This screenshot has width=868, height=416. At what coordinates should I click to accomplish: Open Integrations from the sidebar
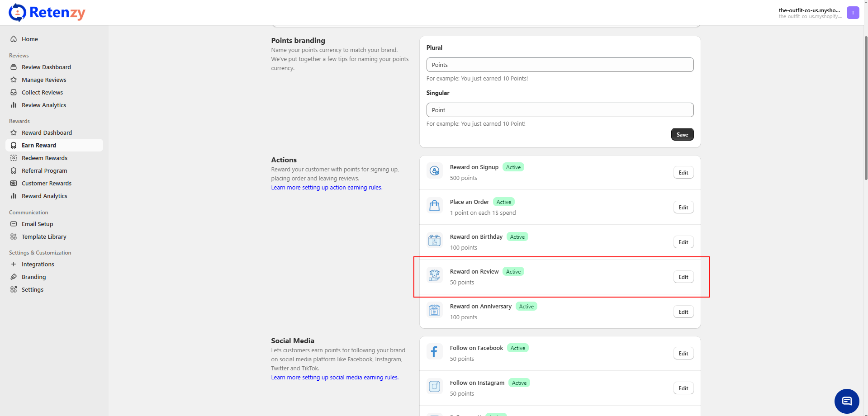(x=38, y=265)
